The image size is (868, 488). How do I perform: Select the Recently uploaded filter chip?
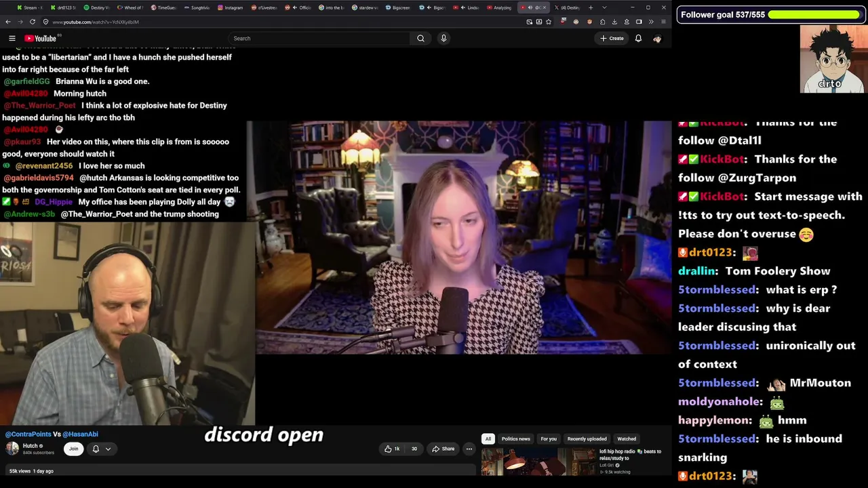pos(587,439)
